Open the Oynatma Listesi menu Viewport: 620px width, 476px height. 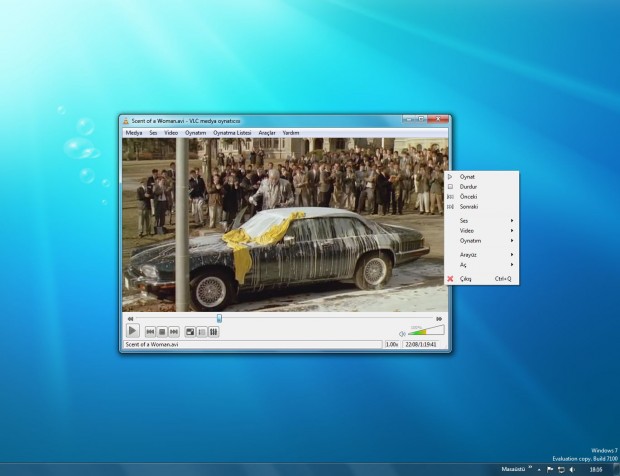(x=231, y=132)
